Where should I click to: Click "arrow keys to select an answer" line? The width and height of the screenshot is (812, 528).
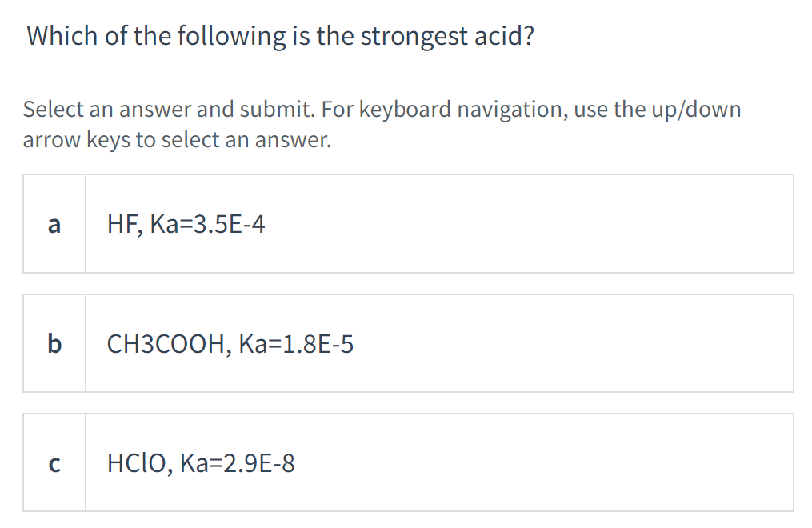176,140
